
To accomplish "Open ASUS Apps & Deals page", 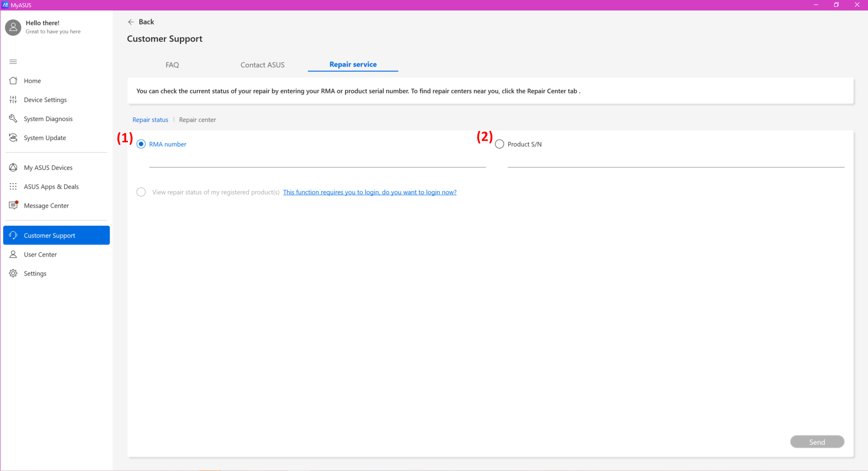I will 57,186.
